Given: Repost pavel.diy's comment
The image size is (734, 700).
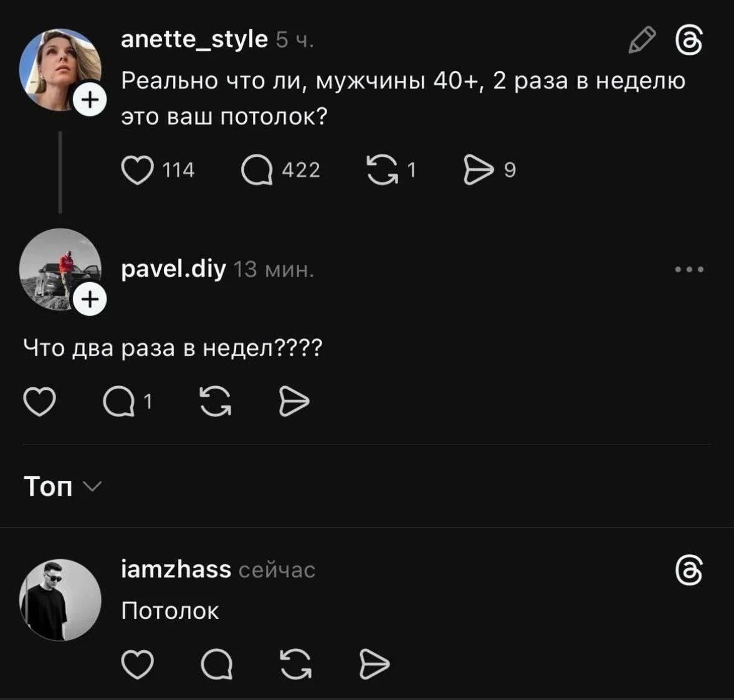Looking at the screenshot, I should coord(215,402).
